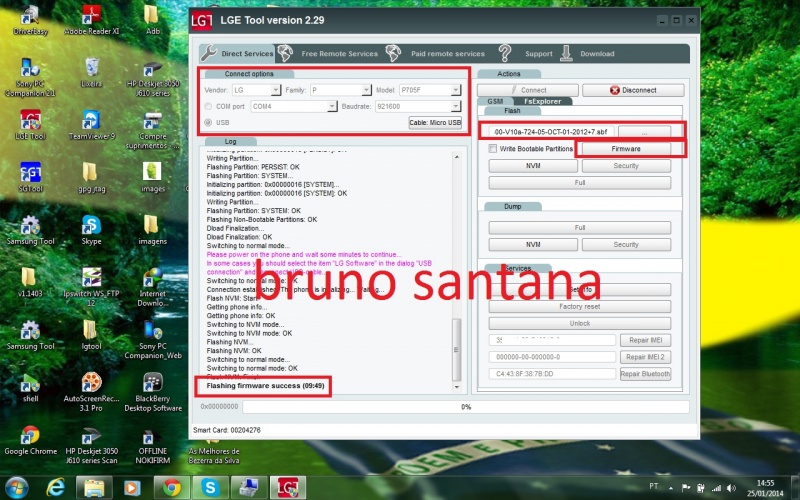The height and width of the screenshot is (500, 800).
Task: Open the Download tab
Action: pyautogui.click(x=587, y=53)
